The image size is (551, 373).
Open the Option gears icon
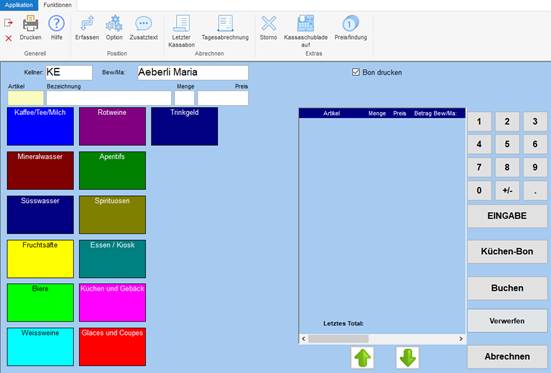coord(114,24)
